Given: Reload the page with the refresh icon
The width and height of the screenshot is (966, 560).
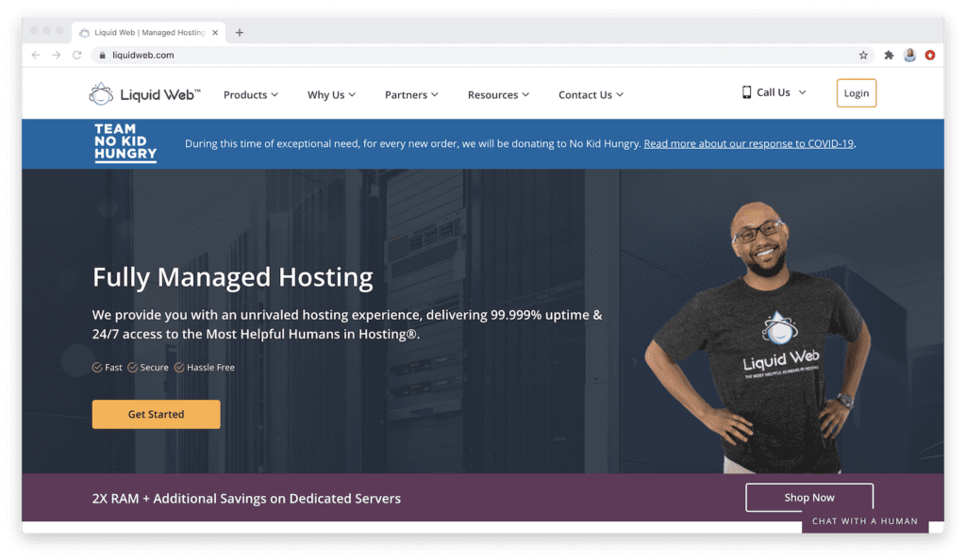Looking at the screenshot, I should point(77,55).
